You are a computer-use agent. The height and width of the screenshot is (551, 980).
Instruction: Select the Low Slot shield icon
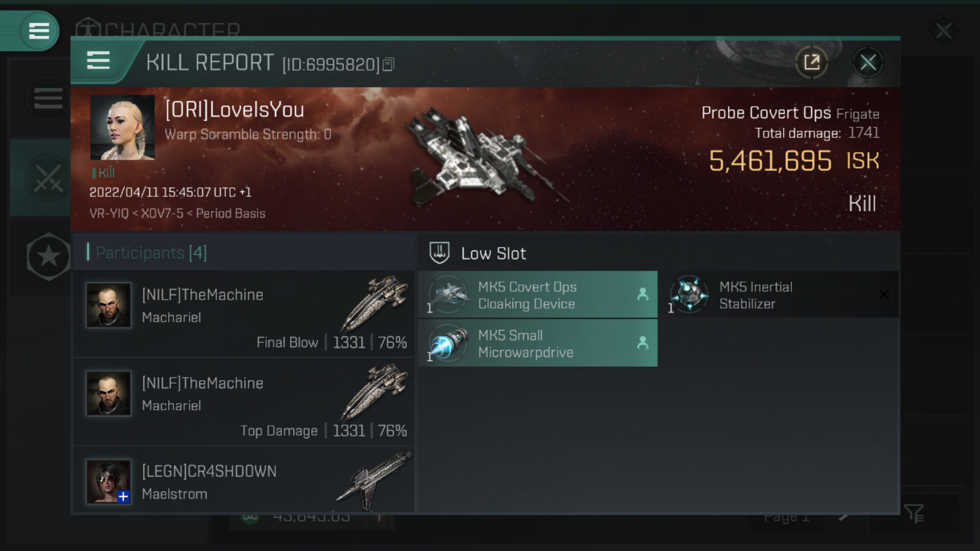click(439, 253)
